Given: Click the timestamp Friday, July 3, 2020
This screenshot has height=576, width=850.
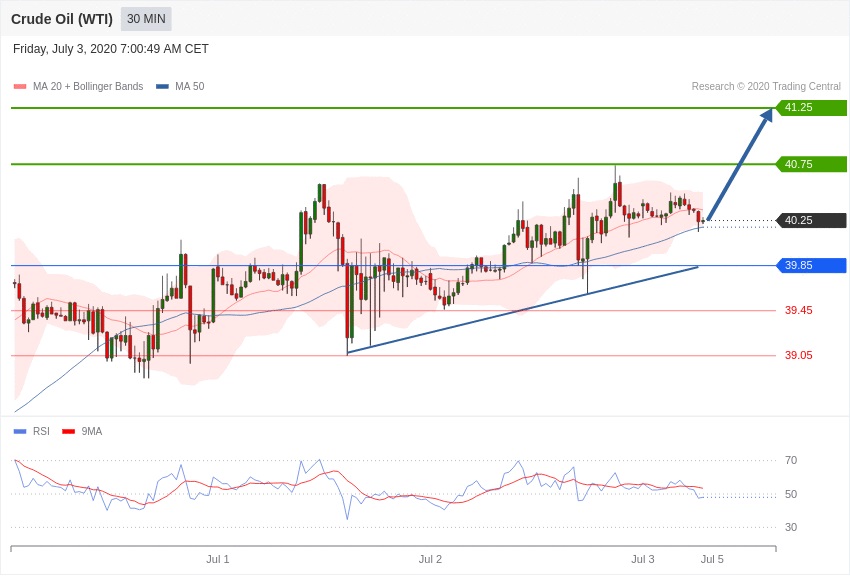Looking at the screenshot, I should pos(111,49).
